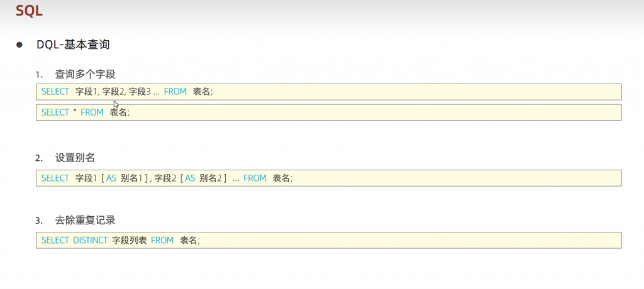
Task: Click the DISTINCT keyword in the last code box
Action: pos(90,241)
